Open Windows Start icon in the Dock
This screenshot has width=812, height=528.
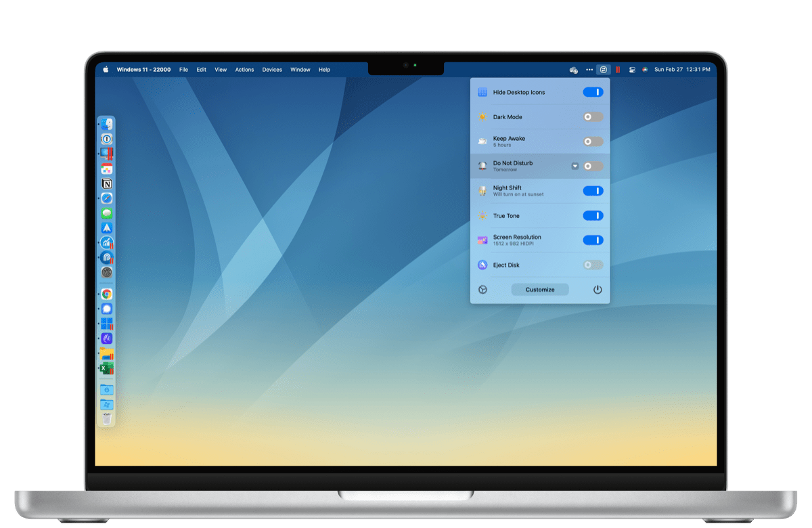tap(107, 324)
